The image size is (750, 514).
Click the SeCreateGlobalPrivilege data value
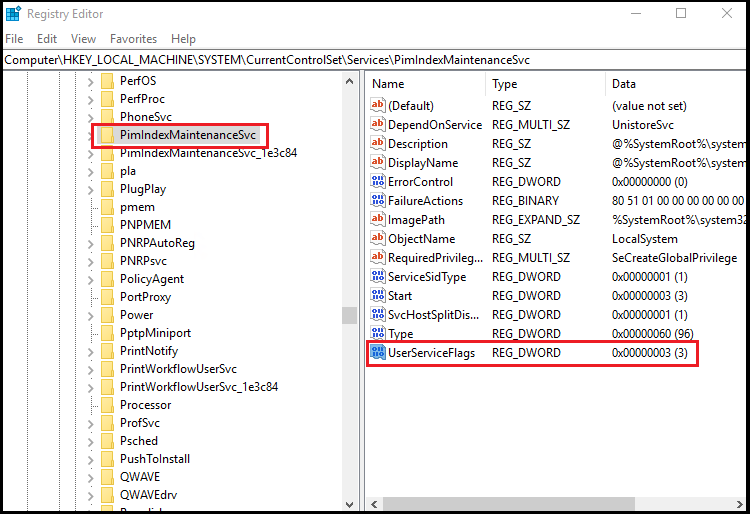click(x=674, y=258)
